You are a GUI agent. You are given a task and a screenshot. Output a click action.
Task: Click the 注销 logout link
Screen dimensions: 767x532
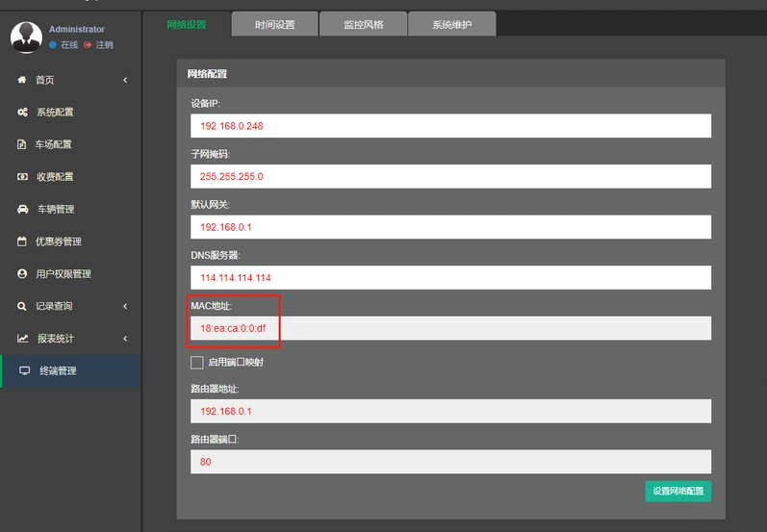[x=104, y=45]
